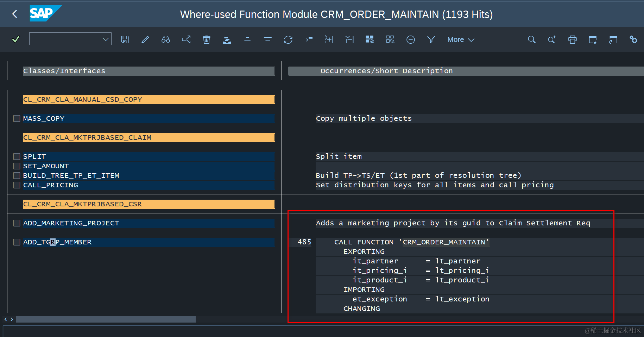Select class CL_CRM_CLA_MKTPRJBASED_CSR

[x=149, y=204]
